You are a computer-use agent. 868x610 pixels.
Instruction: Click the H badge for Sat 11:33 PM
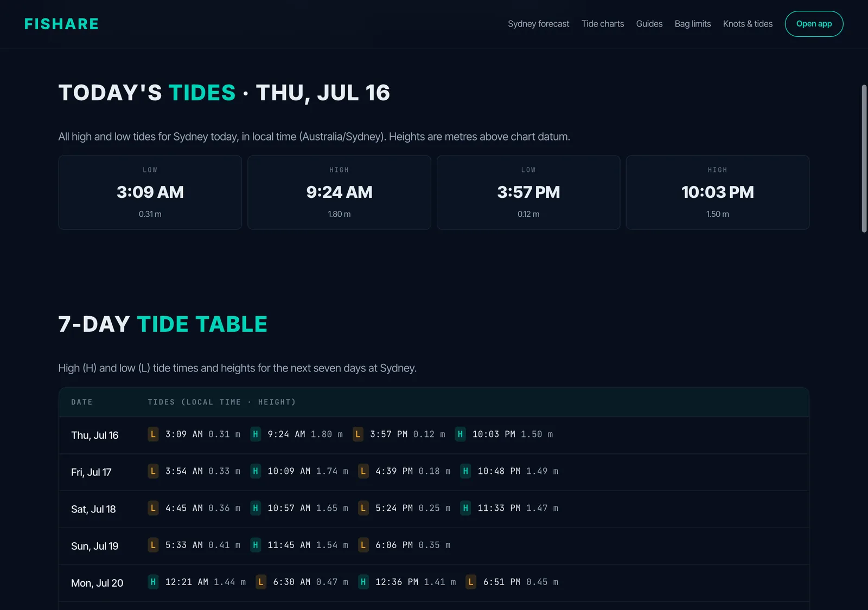(465, 508)
